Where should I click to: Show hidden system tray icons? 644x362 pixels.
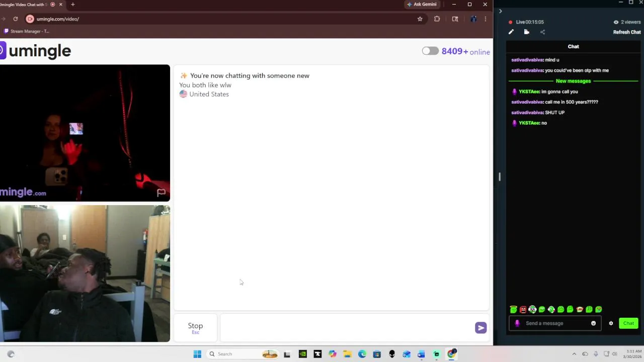coord(574,354)
